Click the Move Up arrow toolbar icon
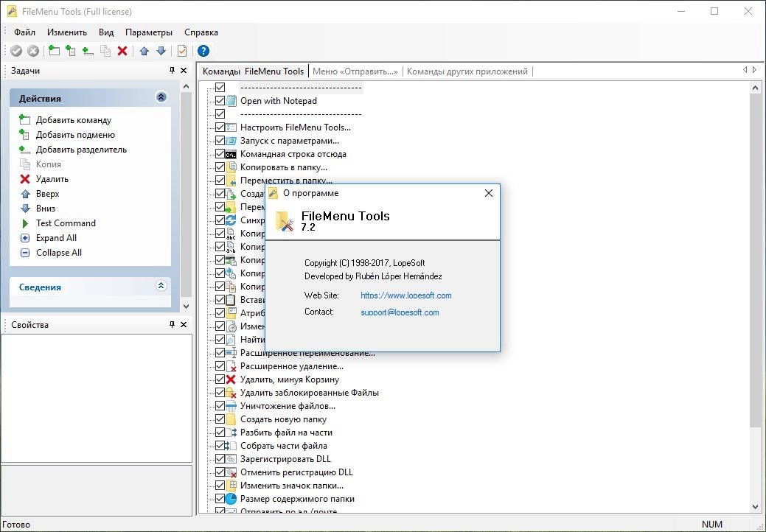766x532 pixels. 144,51
